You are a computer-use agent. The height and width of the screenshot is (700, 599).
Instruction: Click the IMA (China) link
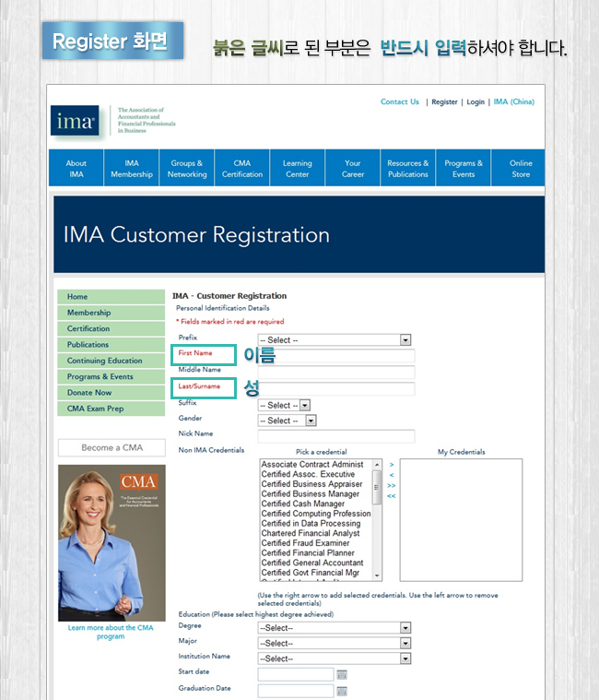coord(514,101)
